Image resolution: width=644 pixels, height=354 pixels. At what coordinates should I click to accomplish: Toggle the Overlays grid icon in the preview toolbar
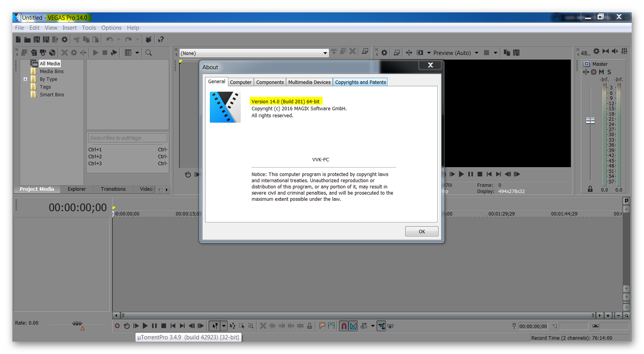[486, 53]
